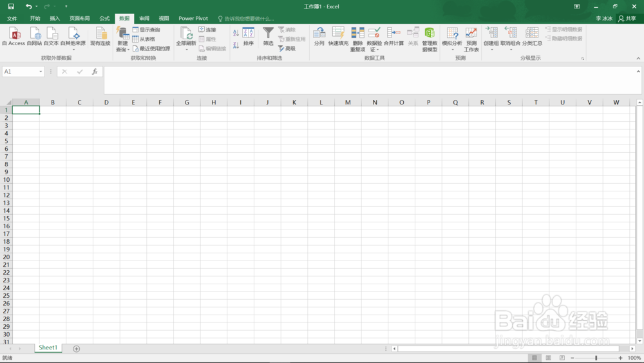
Task: Click the zoom slider handle
Action: [x=596, y=358]
